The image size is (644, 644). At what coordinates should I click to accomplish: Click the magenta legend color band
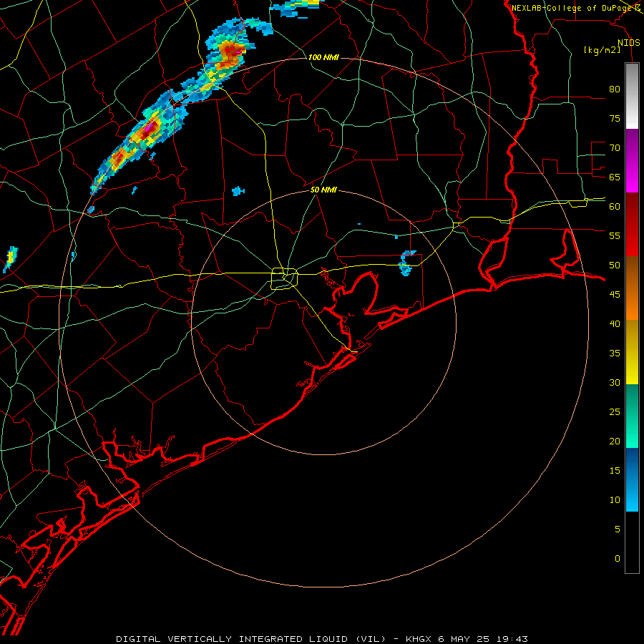pos(632,160)
